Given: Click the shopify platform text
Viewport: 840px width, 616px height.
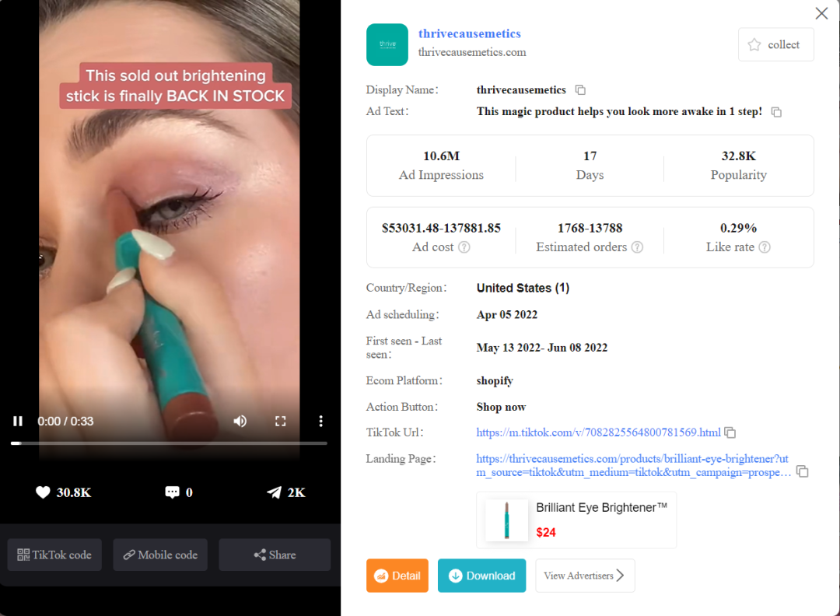Looking at the screenshot, I should tap(495, 380).
